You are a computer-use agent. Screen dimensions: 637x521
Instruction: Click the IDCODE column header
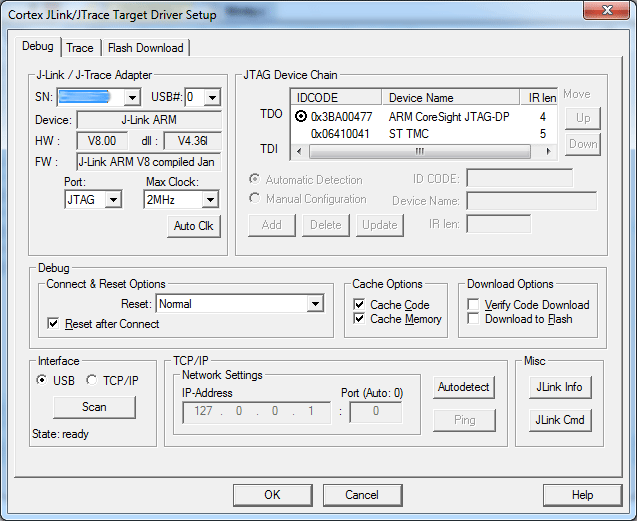[x=336, y=98]
